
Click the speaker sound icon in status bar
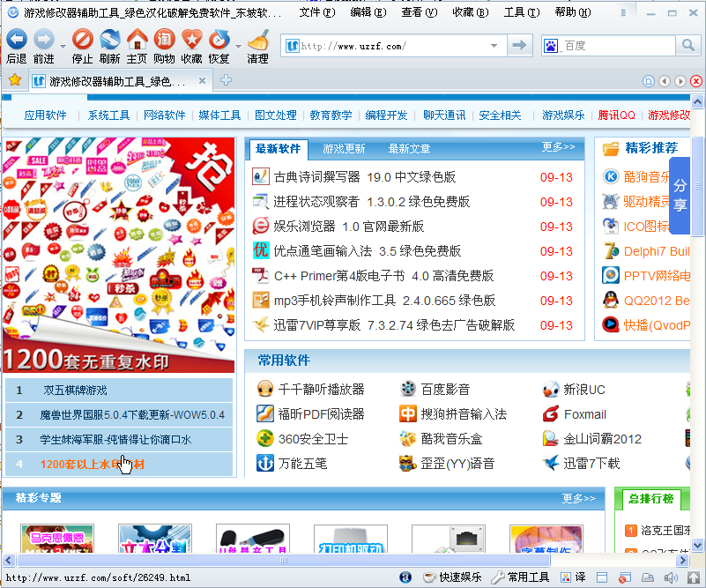click(x=671, y=577)
